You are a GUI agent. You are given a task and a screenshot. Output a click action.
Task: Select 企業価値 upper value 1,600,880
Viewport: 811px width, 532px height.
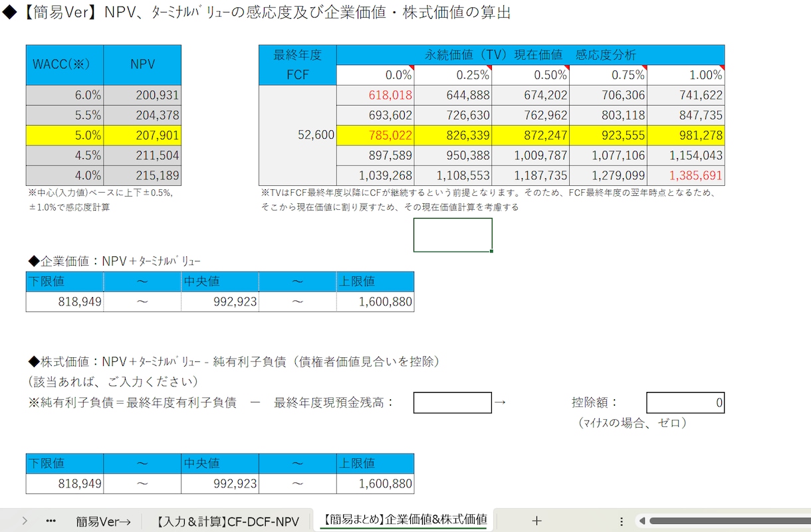[x=376, y=302]
